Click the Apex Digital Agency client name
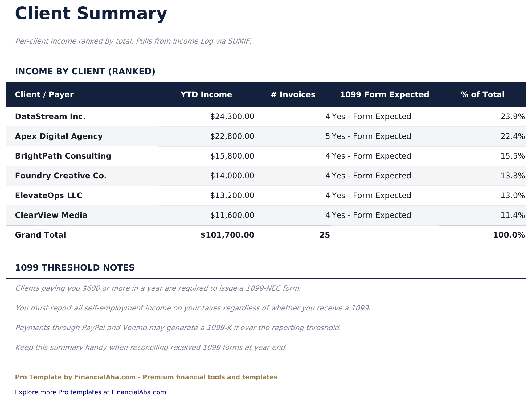The image size is (532, 402). [59, 136]
